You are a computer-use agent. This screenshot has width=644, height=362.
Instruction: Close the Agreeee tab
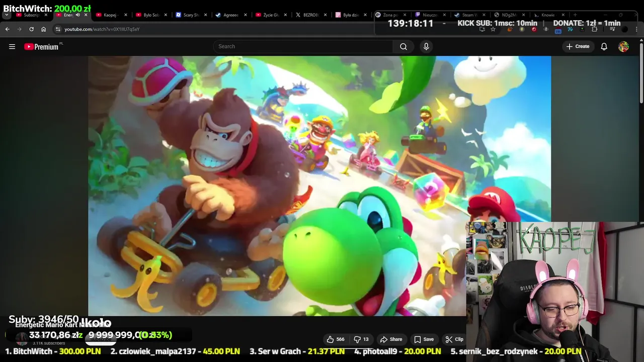(245, 15)
